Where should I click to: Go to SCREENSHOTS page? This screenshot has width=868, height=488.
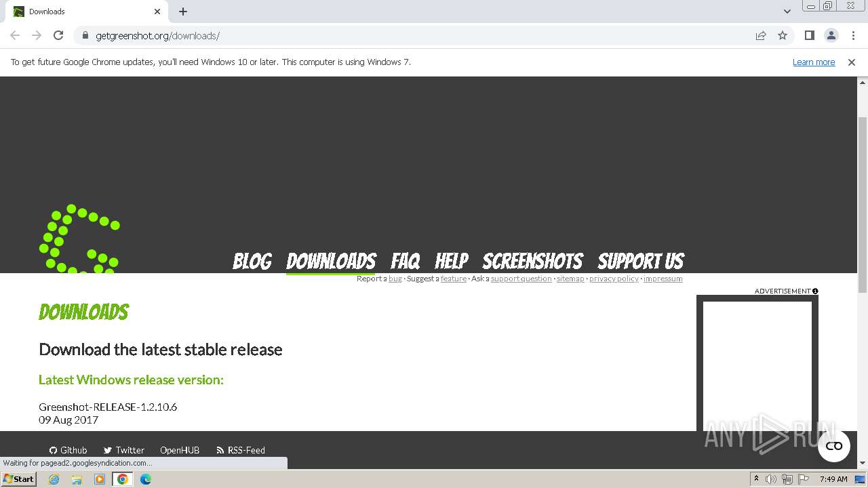(x=532, y=261)
